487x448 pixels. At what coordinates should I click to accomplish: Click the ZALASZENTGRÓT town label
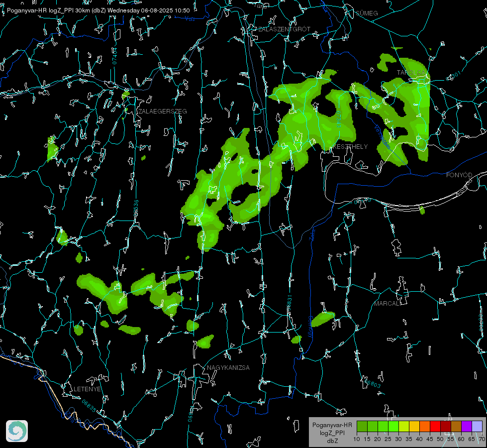[x=284, y=29]
